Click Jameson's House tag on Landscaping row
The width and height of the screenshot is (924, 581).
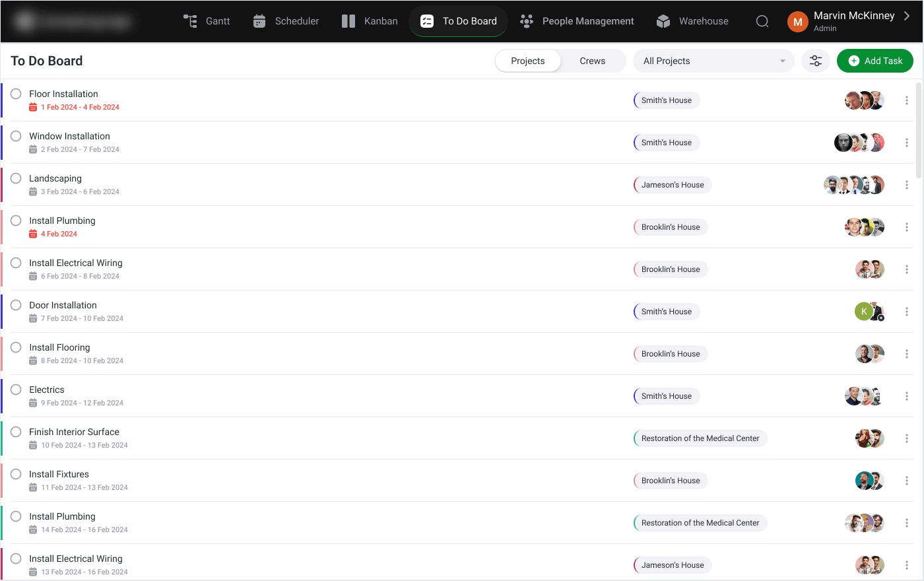672,185
